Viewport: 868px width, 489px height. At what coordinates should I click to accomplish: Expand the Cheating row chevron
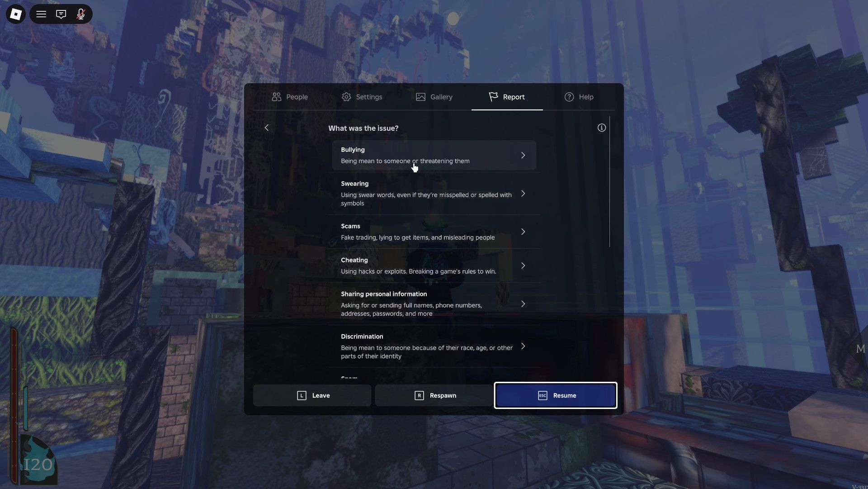click(523, 266)
